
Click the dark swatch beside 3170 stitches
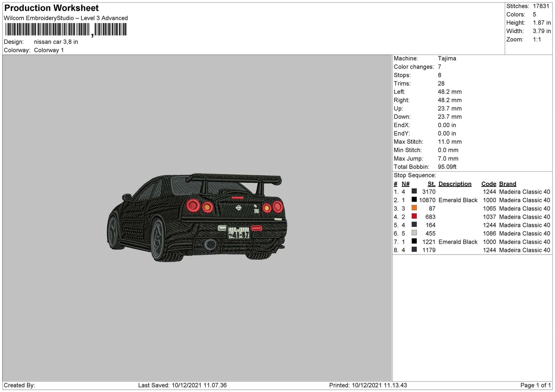(x=414, y=191)
